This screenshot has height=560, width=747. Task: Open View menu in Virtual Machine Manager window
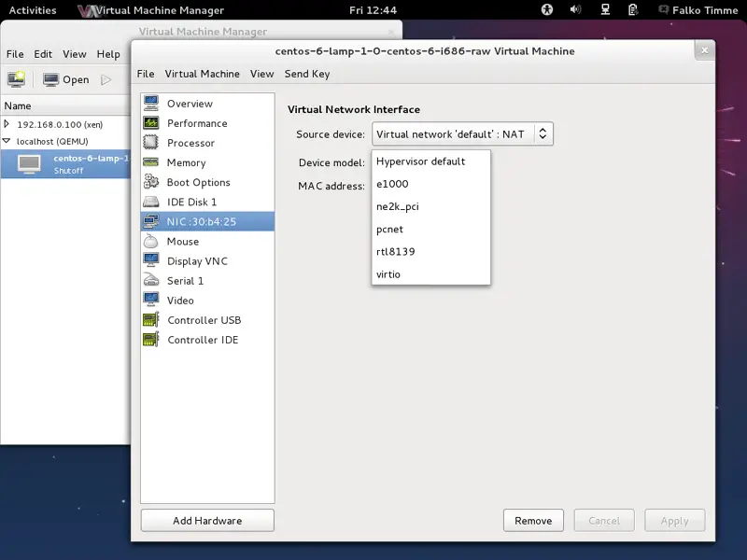75,54
